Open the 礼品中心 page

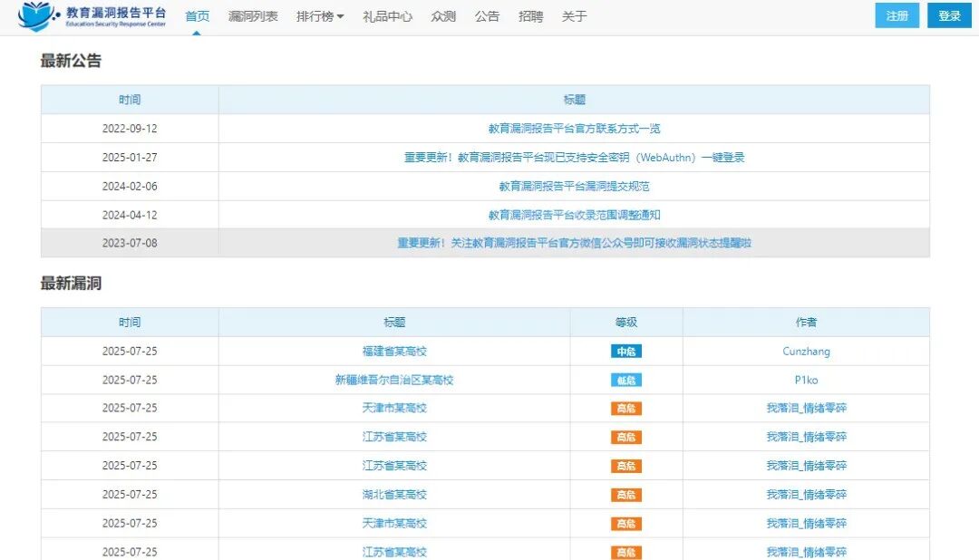(x=387, y=15)
